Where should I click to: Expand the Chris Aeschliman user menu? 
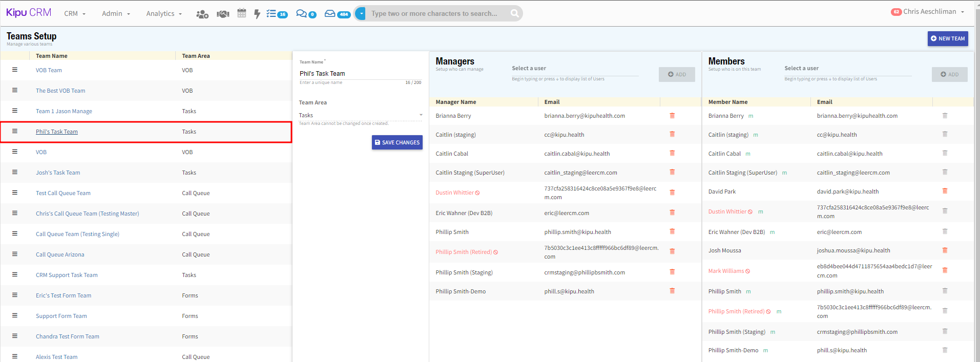929,12
